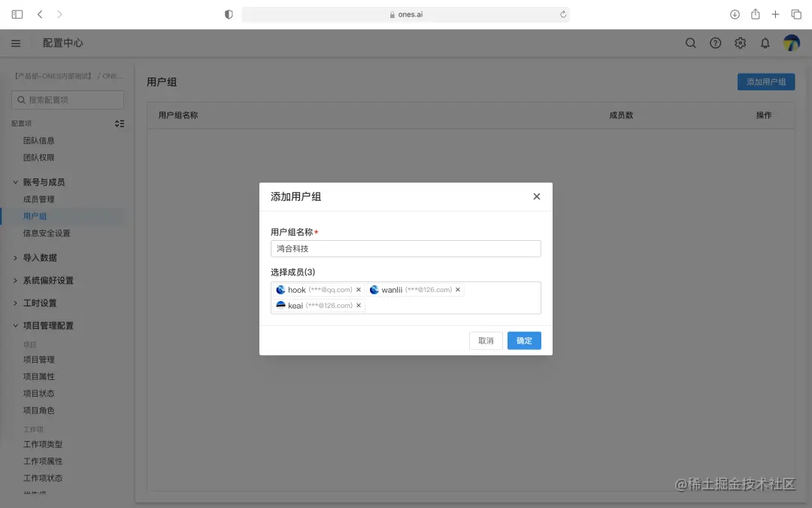Viewport: 812px width, 508px height.
Task: Remove member wanlii from selected members
Action: (458, 289)
